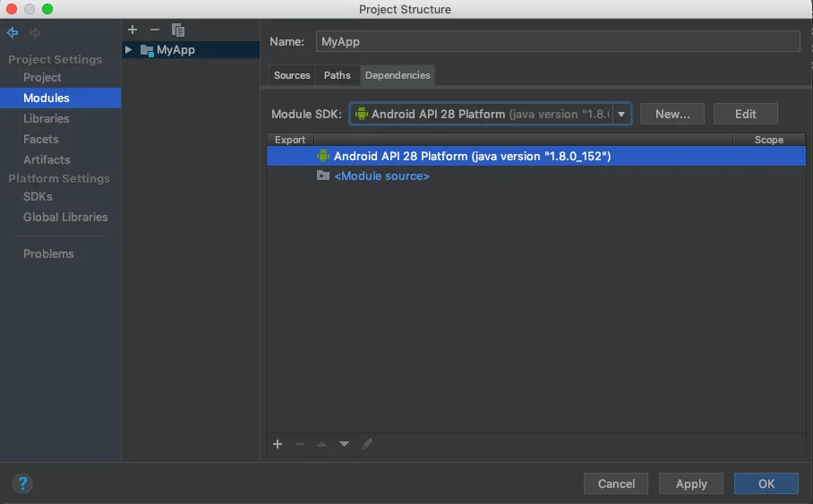
Task: Open Facets in the sidebar
Action: tap(41, 139)
